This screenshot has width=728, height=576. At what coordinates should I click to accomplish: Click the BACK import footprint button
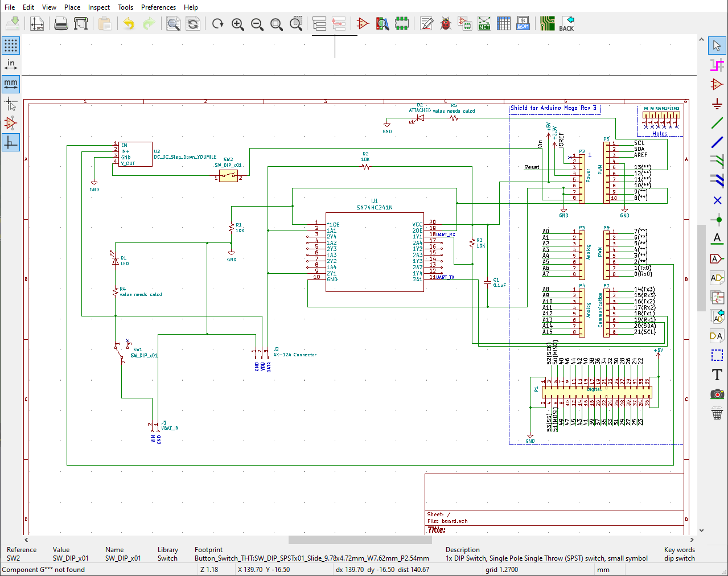point(567,23)
